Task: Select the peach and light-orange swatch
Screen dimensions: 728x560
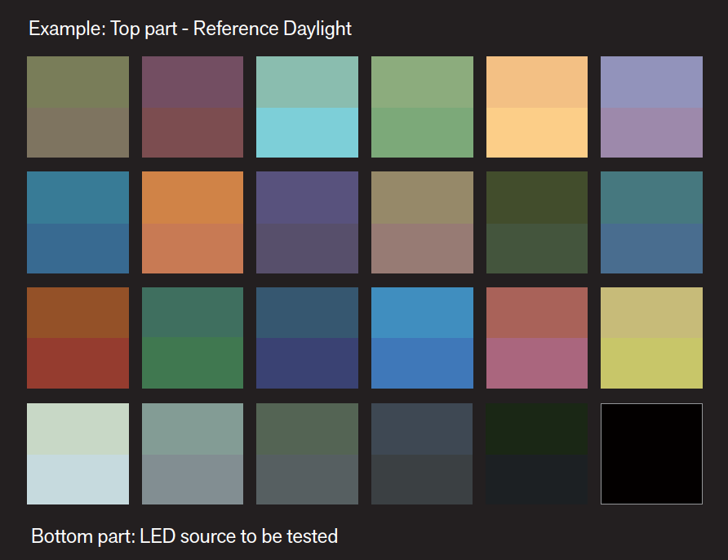Action: click(x=536, y=107)
